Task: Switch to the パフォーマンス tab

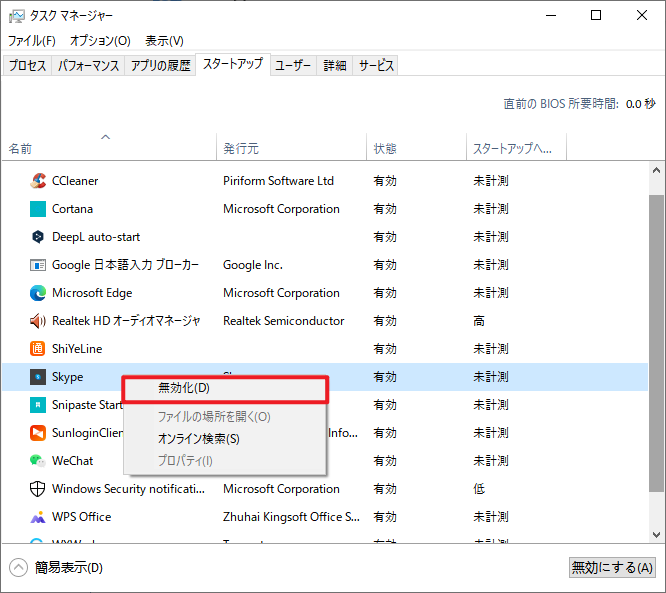Action: point(88,65)
